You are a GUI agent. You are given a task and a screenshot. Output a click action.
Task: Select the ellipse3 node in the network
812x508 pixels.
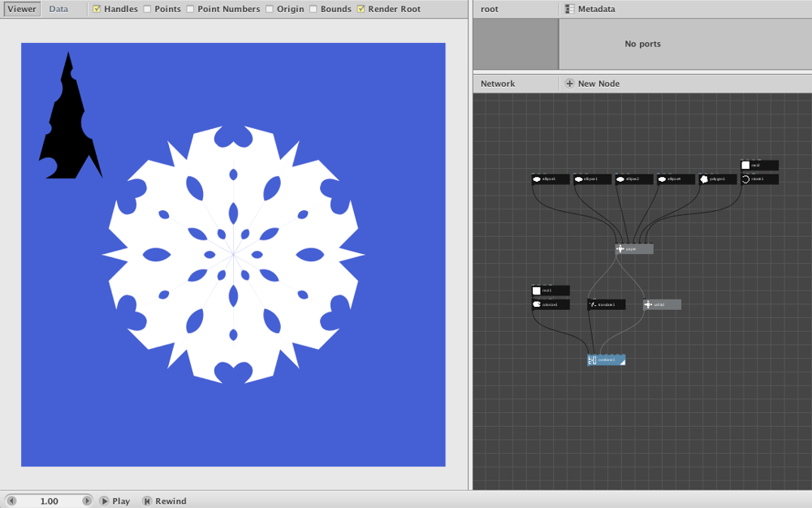coord(551,179)
